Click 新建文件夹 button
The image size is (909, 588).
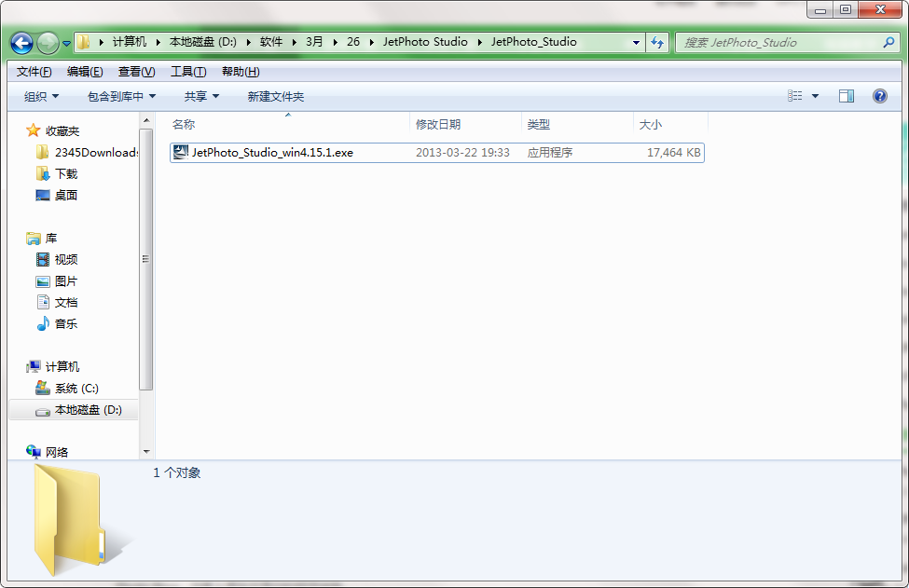coord(275,96)
